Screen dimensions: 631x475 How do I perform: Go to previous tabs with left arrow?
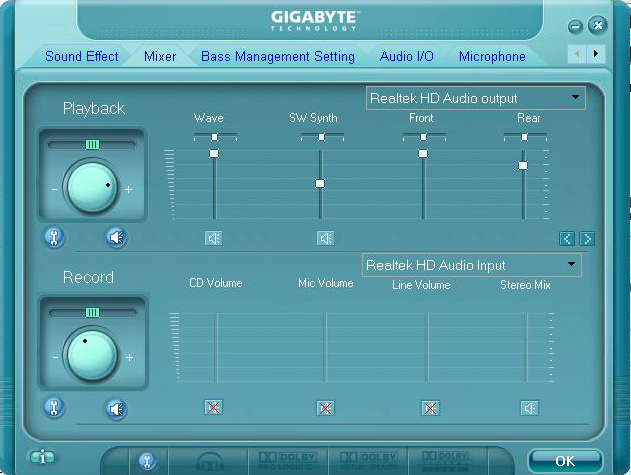577,54
